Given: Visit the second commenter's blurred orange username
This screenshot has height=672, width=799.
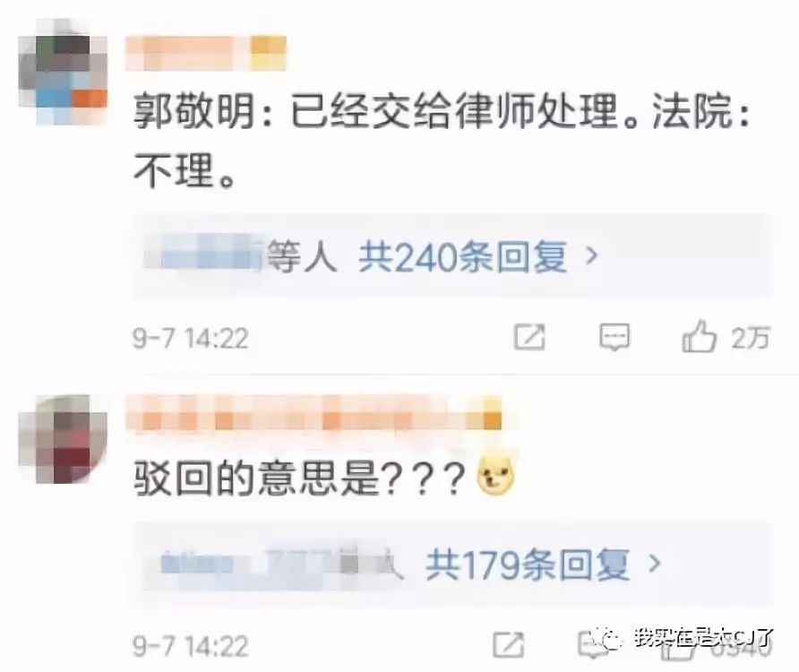Looking at the screenshot, I should coord(314,412).
